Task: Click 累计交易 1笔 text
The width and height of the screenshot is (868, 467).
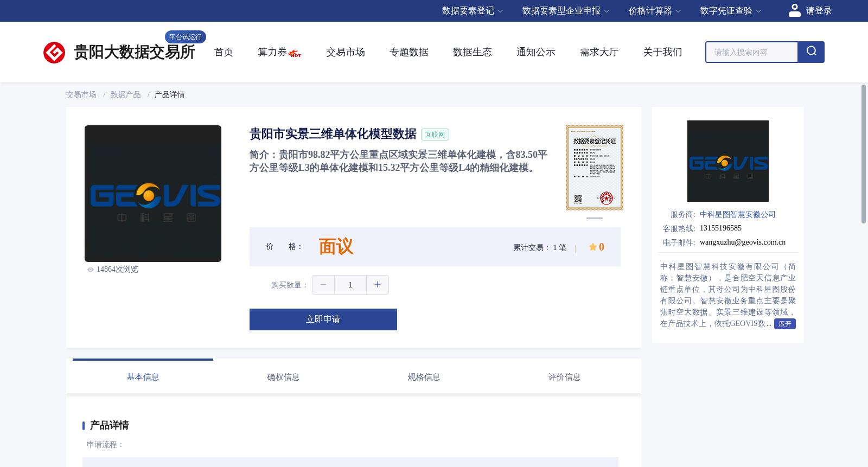Action: (540, 248)
